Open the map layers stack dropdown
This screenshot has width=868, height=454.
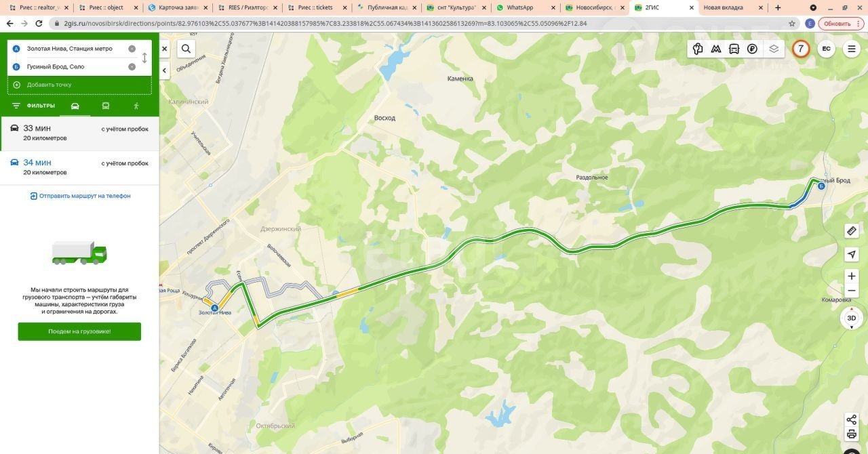click(x=774, y=49)
